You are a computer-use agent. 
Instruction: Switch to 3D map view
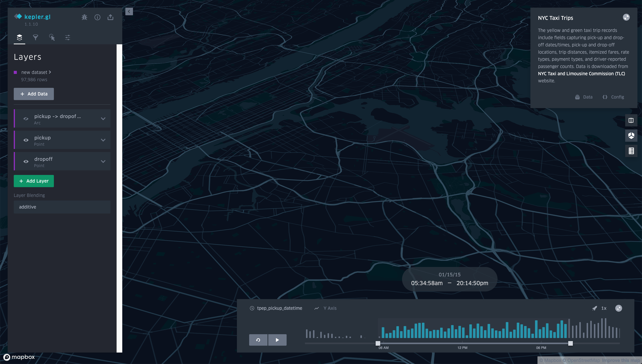631,136
